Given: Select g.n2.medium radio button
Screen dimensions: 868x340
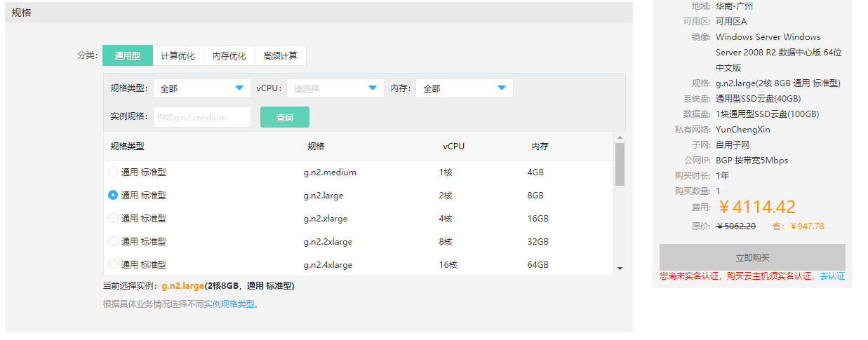Looking at the screenshot, I should pos(113,172).
